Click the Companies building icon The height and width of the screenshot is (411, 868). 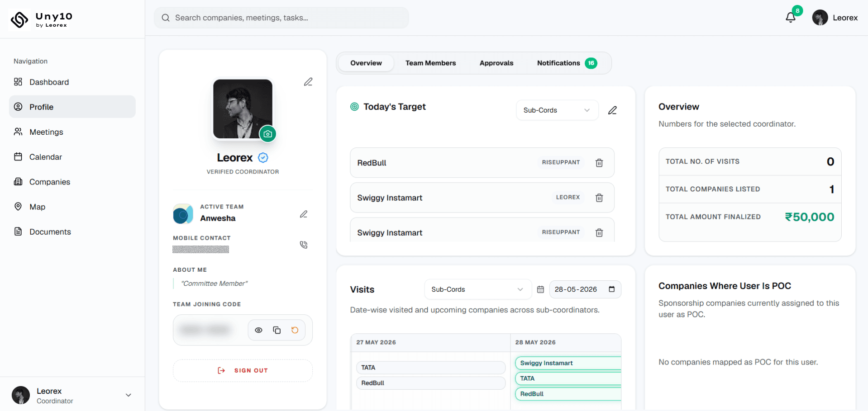tap(18, 181)
